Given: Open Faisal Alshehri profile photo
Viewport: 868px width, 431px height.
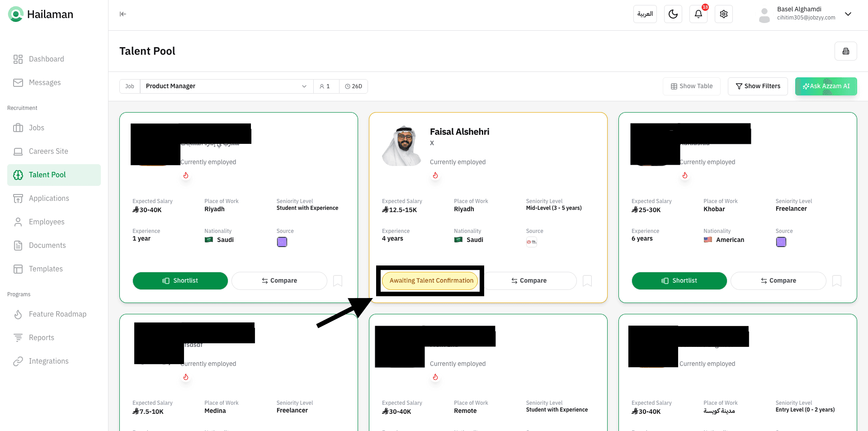Looking at the screenshot, I should click(402, 146).
